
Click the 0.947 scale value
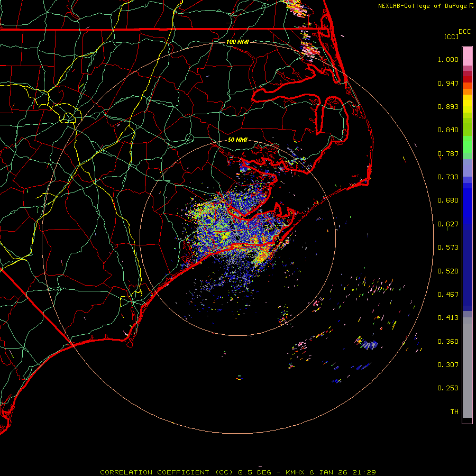(448, 83)
